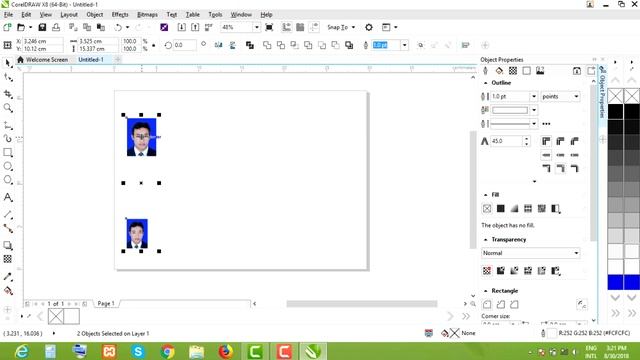This screenshot has width=640, height=360.
Task: Click rotation angle input field
Action: pos(184,45)
